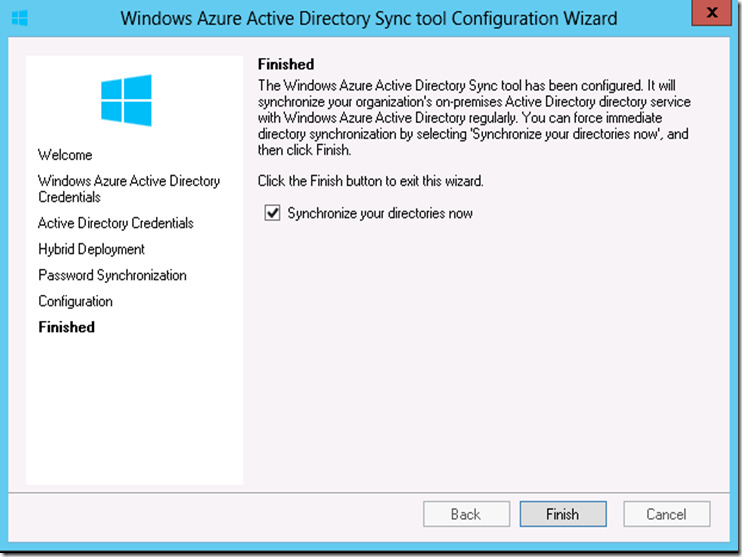Select the Welcome step in sidebar
Screen dimensions: 742x557
click(65, 155)
